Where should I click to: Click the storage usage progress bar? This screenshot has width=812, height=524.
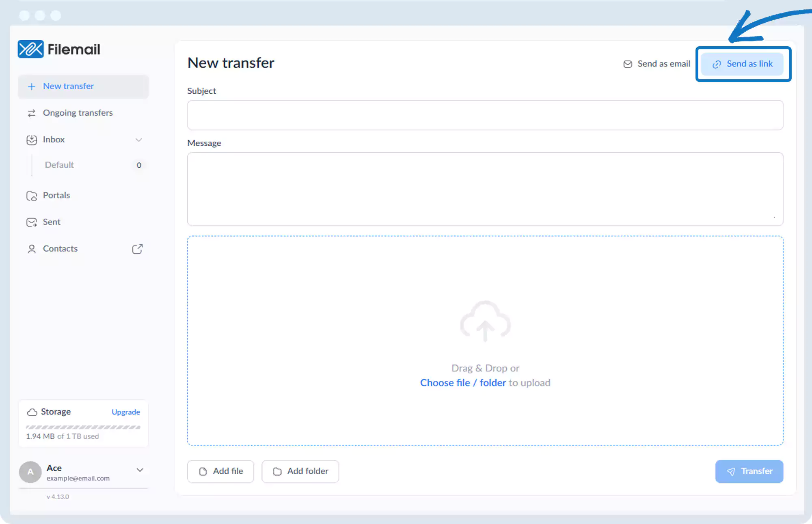(x=83, y=427)
